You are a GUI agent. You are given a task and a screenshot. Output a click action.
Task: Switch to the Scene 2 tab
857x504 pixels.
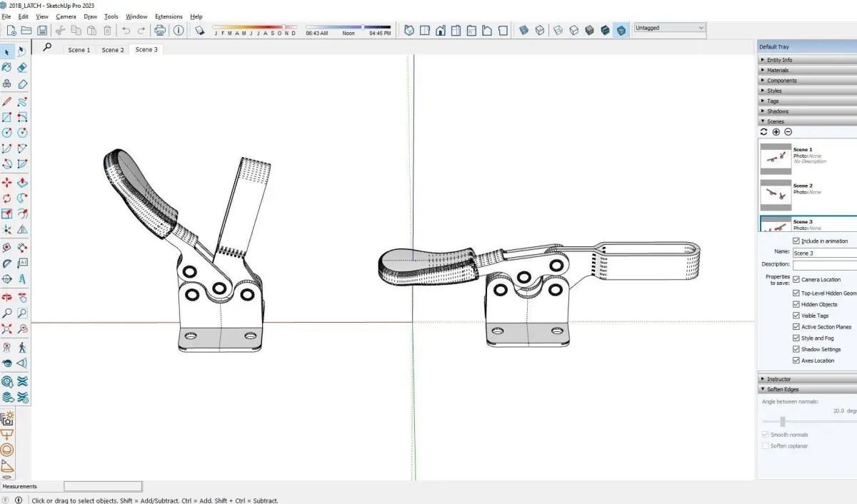click(x=112, y=50)
